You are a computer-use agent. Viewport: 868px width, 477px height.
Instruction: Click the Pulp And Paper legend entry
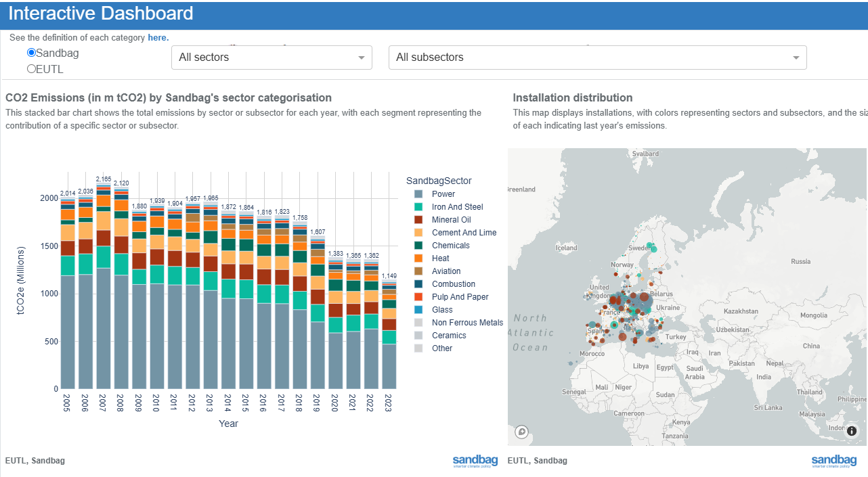460,297
